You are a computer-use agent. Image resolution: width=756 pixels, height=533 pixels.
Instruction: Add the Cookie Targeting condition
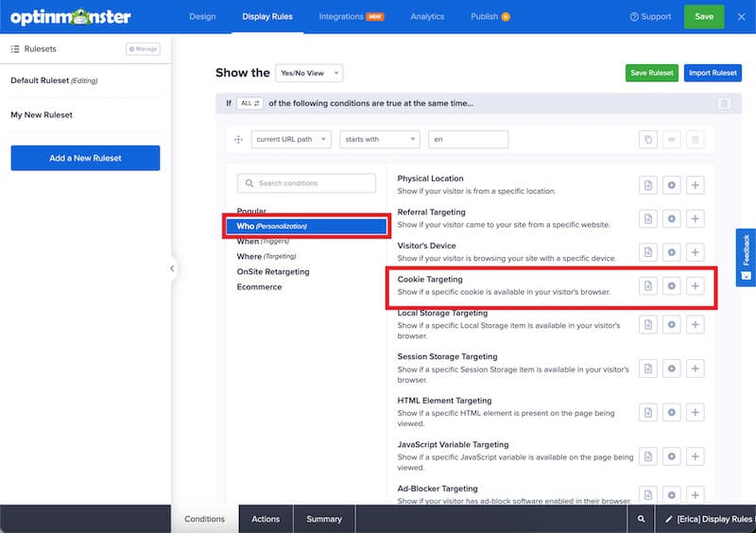(696, 286)
